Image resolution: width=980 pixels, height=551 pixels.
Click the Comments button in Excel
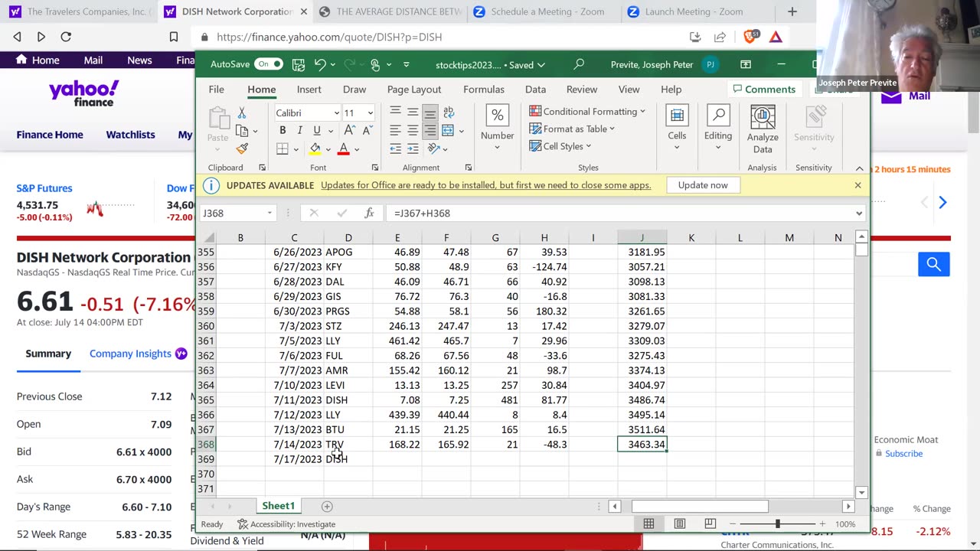coord(763,90)
